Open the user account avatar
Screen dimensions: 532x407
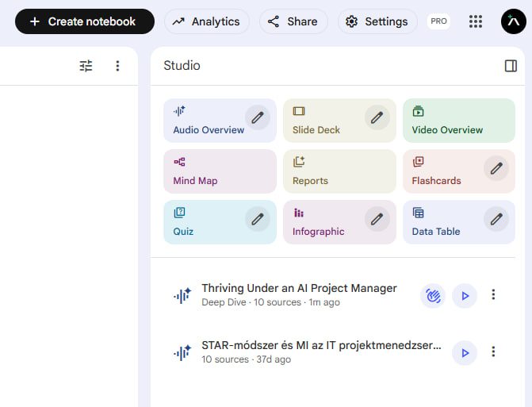(514, 21)
